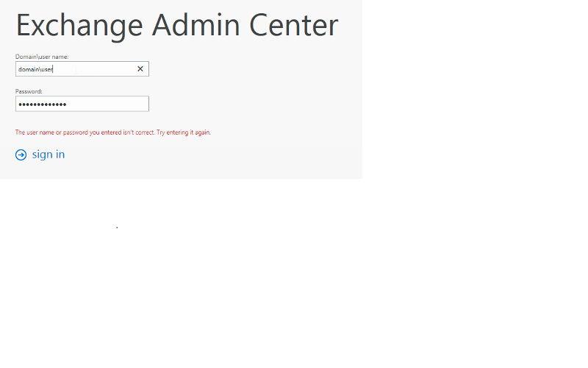
Task: Click the sign in text link
Action: coord(49,155)
